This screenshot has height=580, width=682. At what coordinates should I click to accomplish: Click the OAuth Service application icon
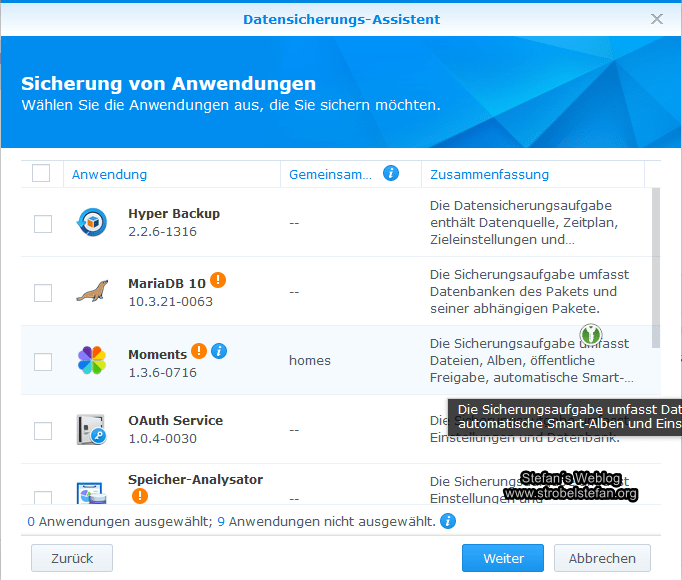(92, 429)
